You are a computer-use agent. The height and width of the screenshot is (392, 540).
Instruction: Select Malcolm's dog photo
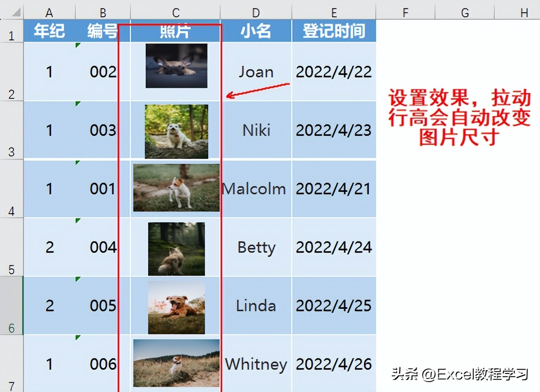point(176,188)
